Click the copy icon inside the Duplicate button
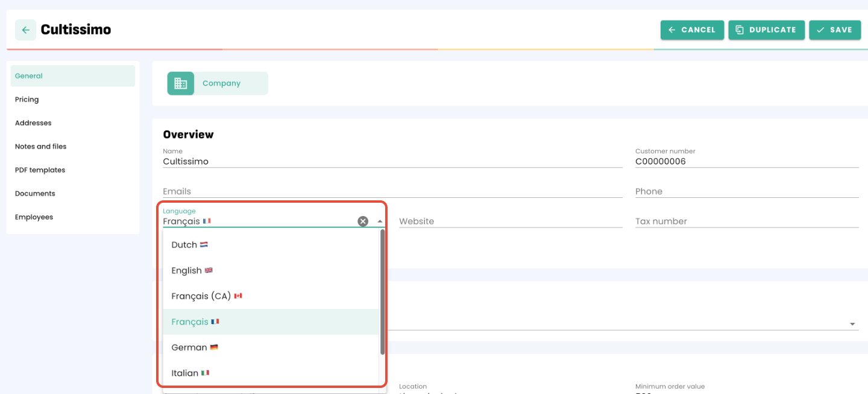This screenshot has height=394, width=868. tap(741, 30)
